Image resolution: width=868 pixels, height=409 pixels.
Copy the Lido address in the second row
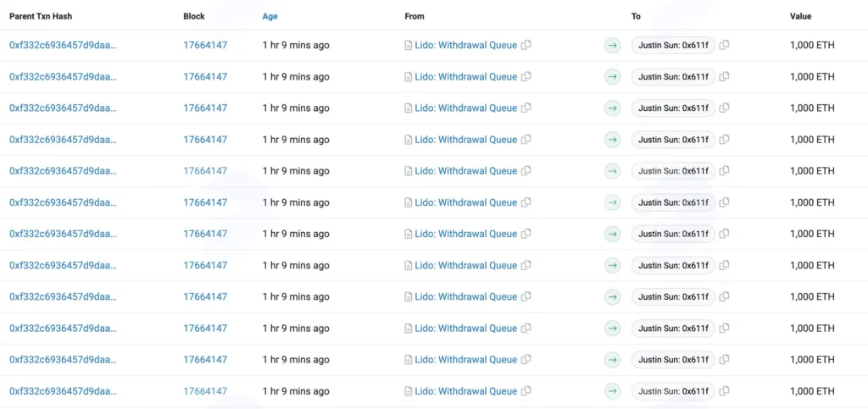(x=526, y=77)
